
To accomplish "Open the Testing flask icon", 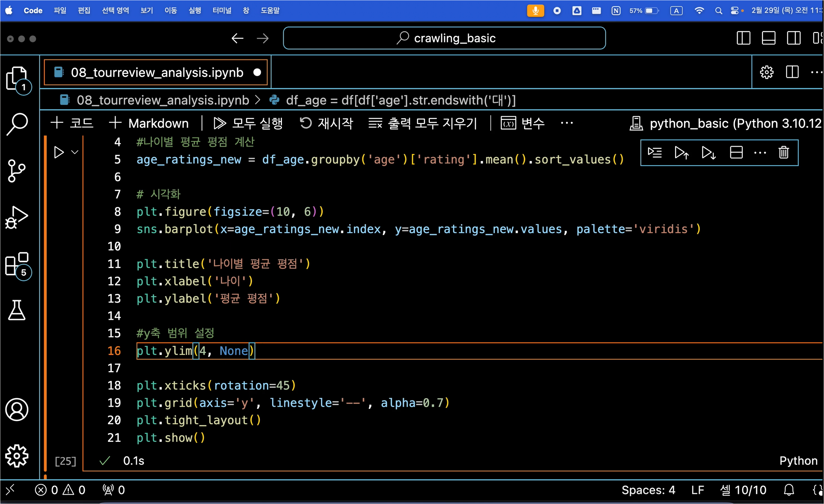I will [x=17, y=310].
